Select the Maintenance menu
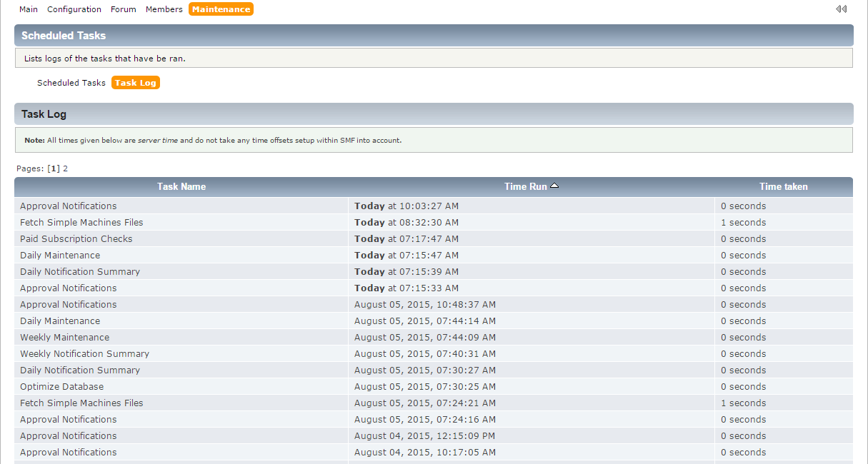Screen dimensions: 868x464 point(221,9)
